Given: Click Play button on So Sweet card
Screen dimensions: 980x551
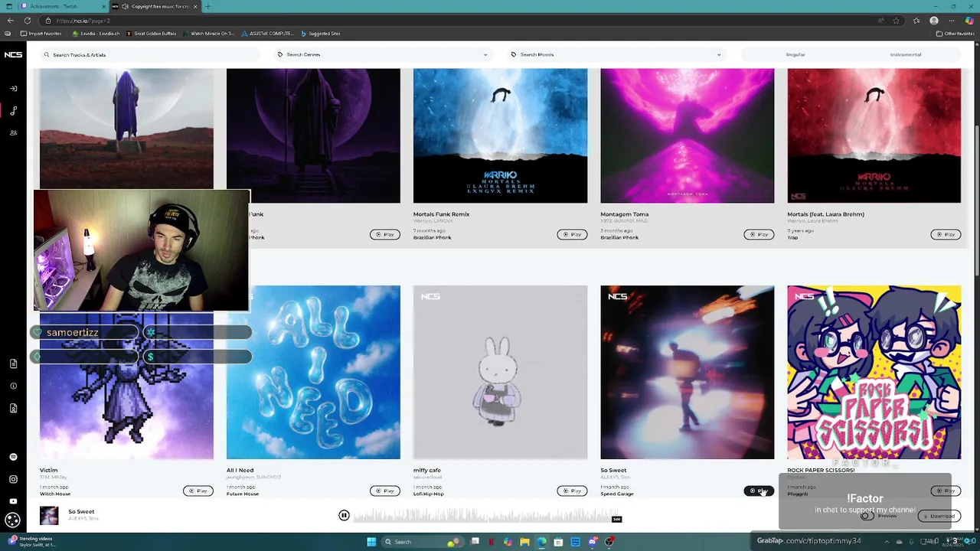Looking at the screenshot, I should (x=759, y=491).
